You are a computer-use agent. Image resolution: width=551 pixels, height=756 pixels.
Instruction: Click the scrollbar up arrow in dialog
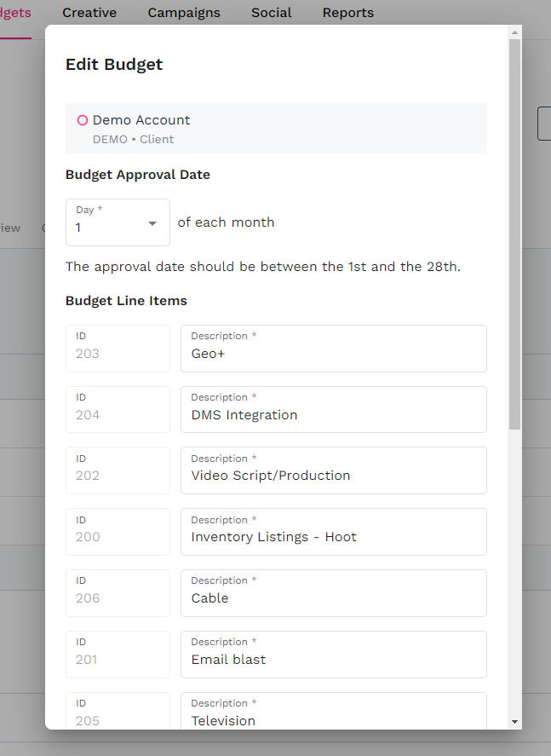[514, 33]
